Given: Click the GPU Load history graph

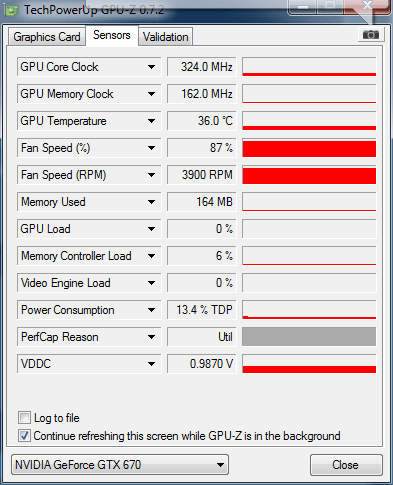Looking at the screenshot, I should pyautogui.click(x=309, y=229).
